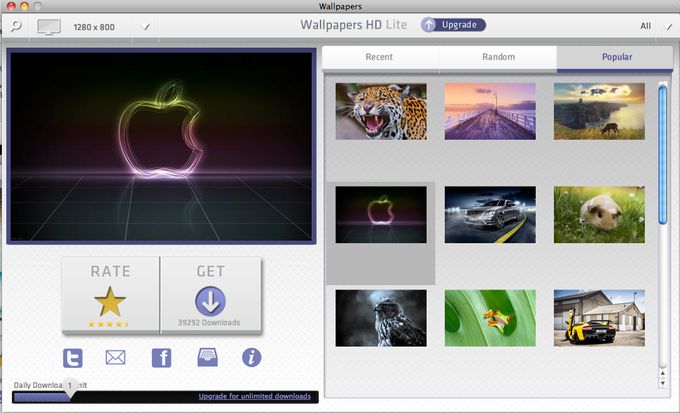The height and width of the screenshot is (413, 680).
Task: Click the Upgrade button
Action: [453, 25]
